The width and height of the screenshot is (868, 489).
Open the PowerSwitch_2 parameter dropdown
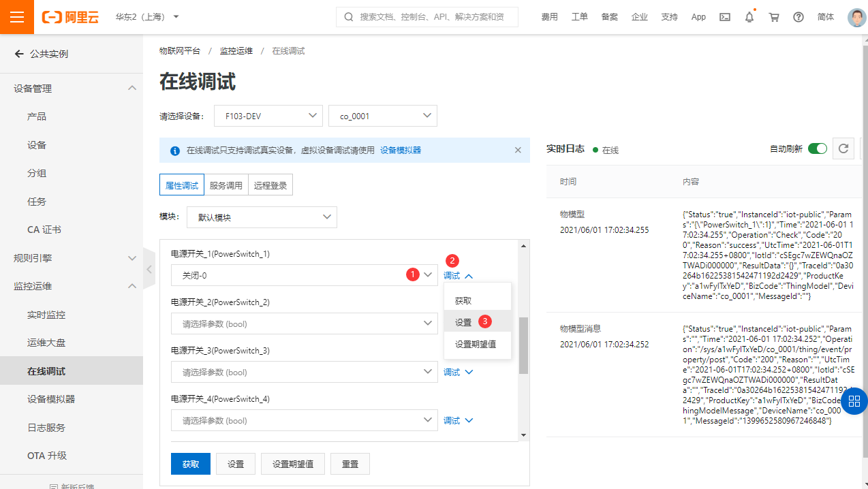(304, 323)
